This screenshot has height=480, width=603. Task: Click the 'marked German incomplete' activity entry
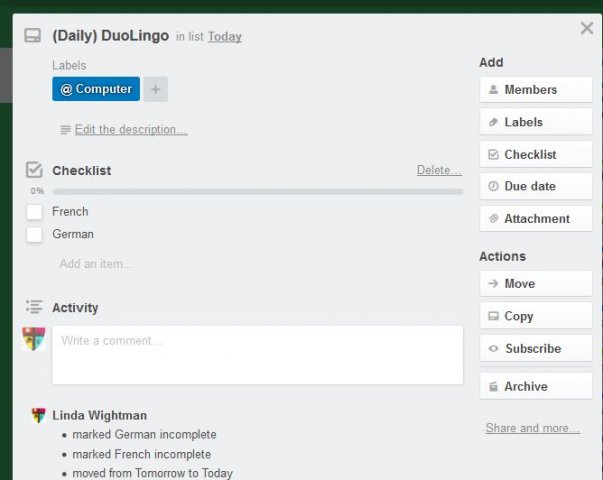point(144,435)
